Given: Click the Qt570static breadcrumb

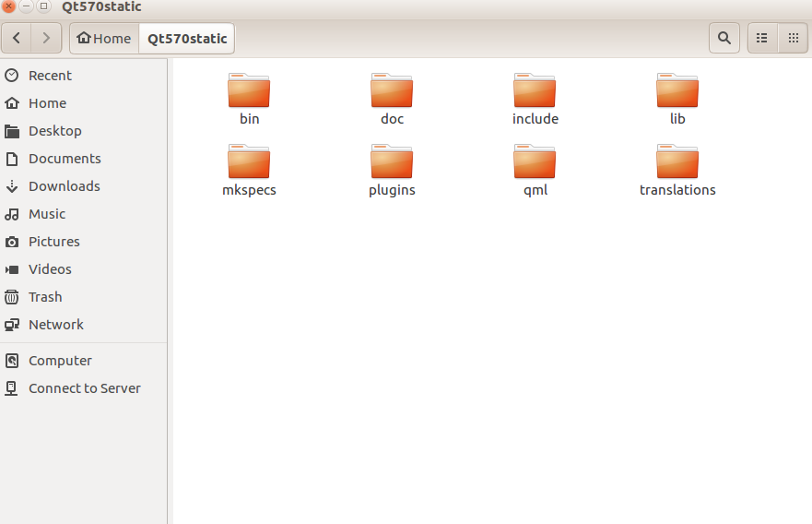Looking at the screenshot, I should [187, 39].
